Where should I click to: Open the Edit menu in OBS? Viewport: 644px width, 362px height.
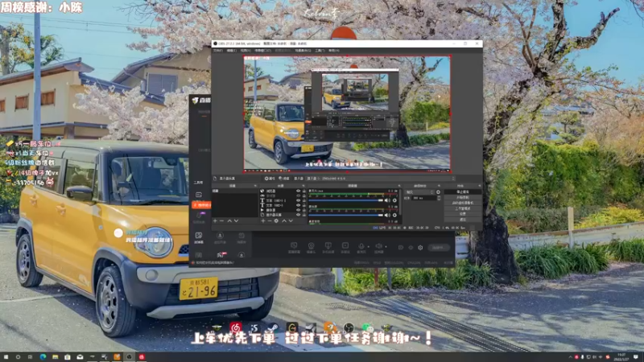(232, 51)
